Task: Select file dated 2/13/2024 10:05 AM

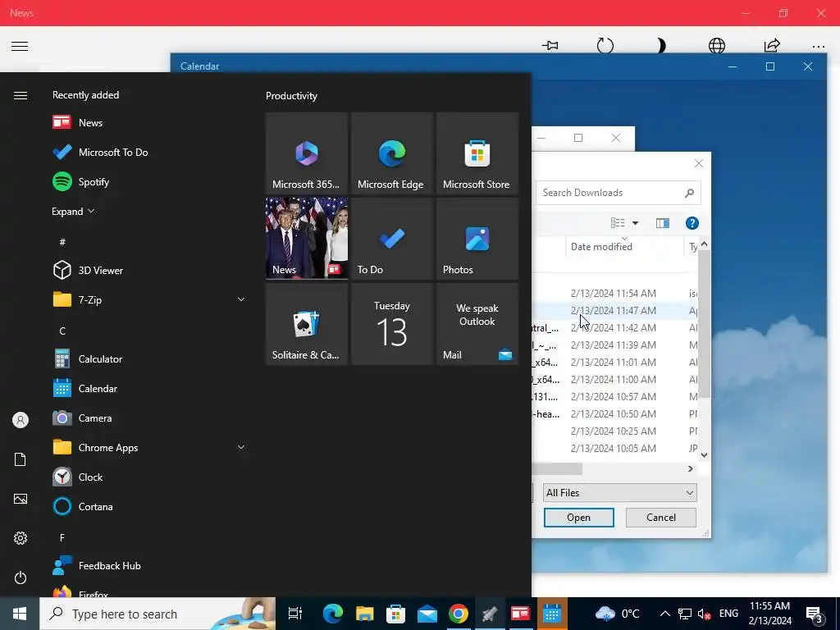Action: click(614, 448)
